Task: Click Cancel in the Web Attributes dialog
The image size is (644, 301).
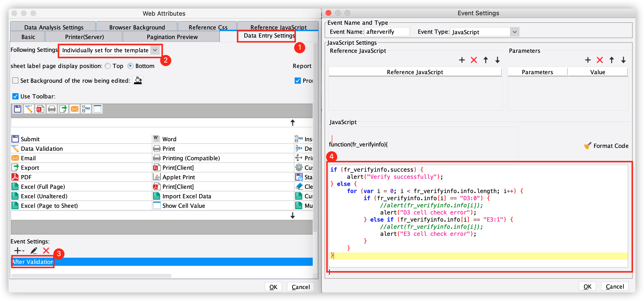Action: pos(301,287)
